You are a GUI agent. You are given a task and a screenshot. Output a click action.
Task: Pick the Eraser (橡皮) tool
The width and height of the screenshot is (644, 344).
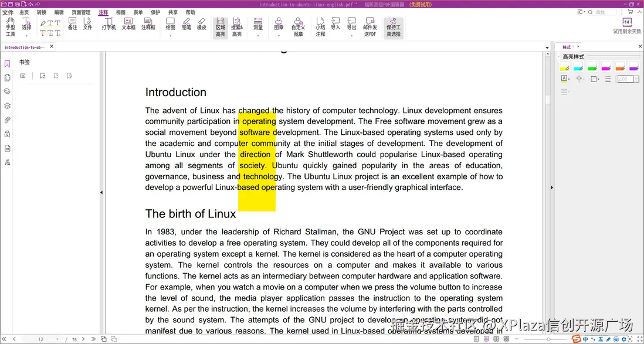[x=202, y=24]
